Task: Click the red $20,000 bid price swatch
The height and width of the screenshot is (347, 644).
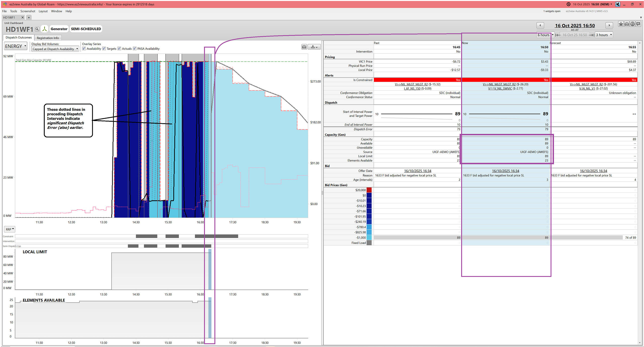Action: pos(369,190)
